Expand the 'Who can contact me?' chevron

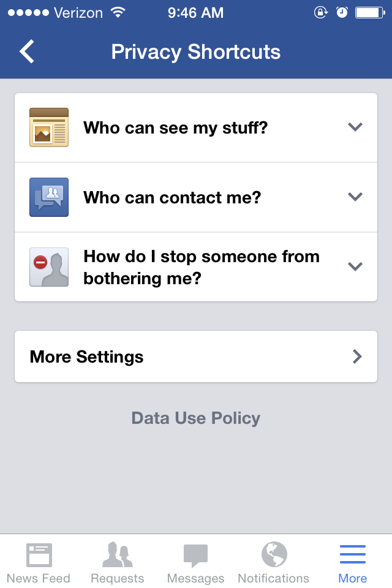(x=355, y=197)
